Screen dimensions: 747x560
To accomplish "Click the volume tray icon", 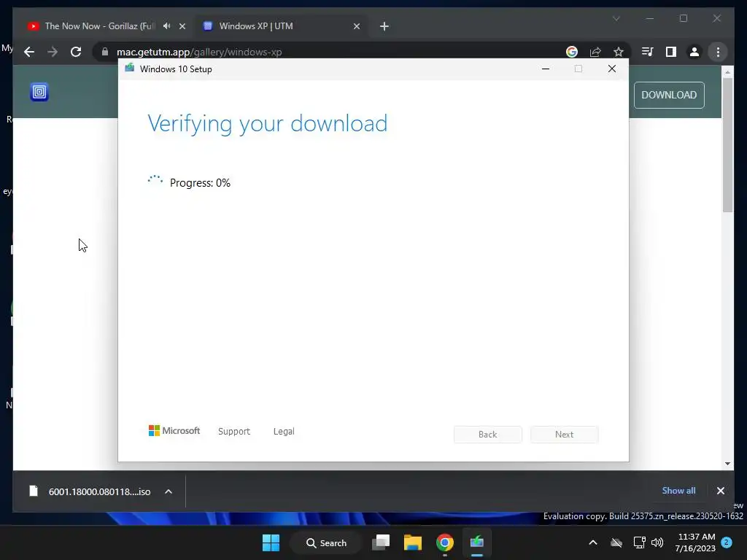I will [x=657, y=542].
